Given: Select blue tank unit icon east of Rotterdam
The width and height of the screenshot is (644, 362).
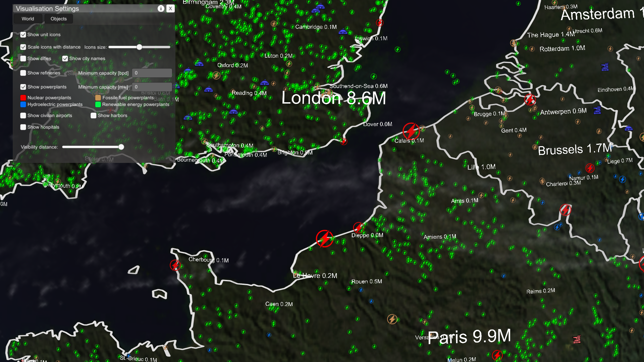Looking at the screenshot, I should click(605, 67).
